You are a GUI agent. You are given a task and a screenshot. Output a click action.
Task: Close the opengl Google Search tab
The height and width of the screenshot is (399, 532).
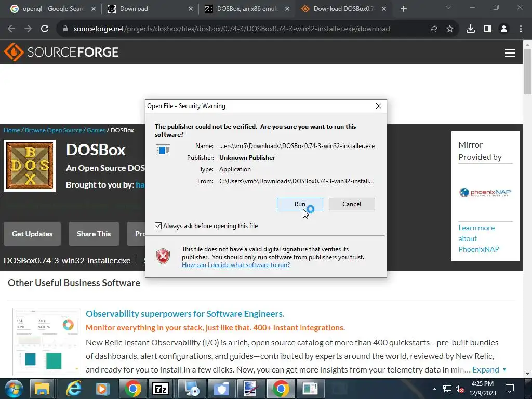coord(94,9)
